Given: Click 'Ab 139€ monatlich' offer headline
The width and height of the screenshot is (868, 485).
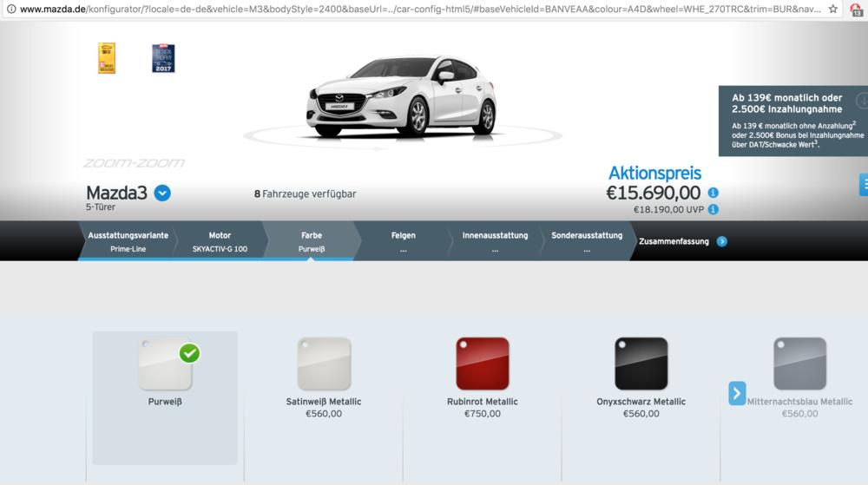Looking at the screenshot, I should 786,103.
